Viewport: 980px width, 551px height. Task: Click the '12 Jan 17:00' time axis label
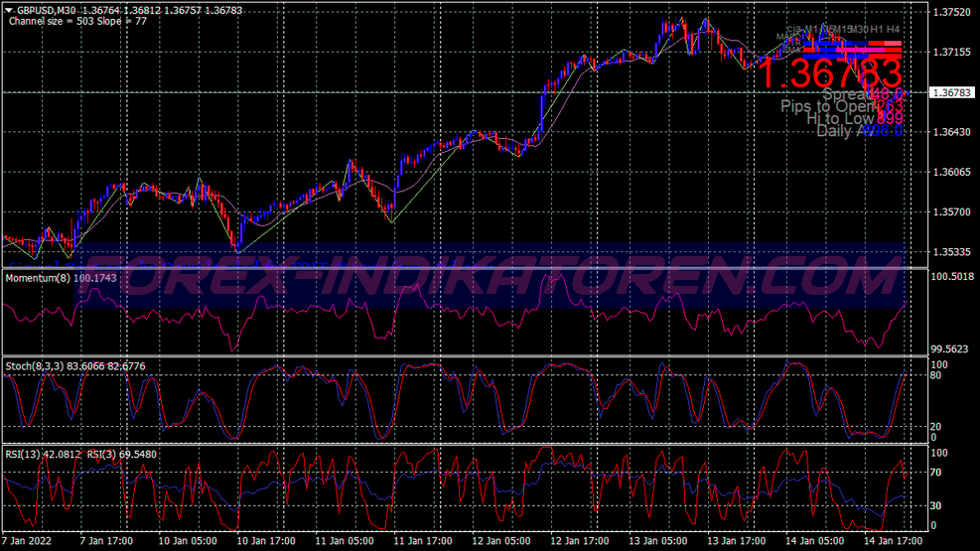580,541
